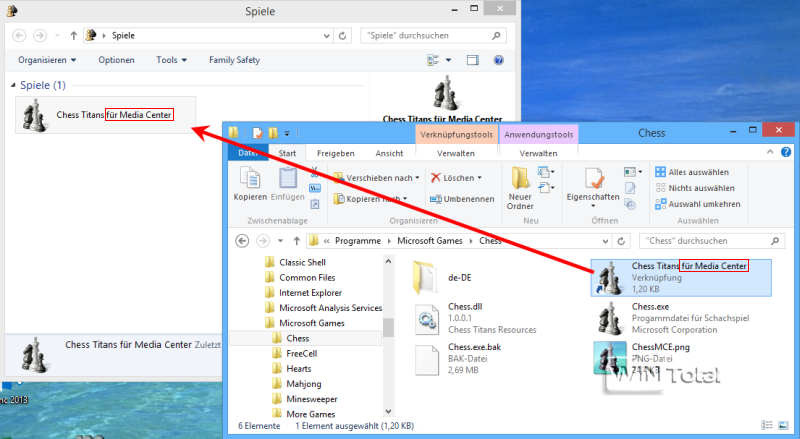The image size is (800, 439).
Task: Click Alles auswählen in the ribbon
Action: pyautogui.click(x=692, y=172)
